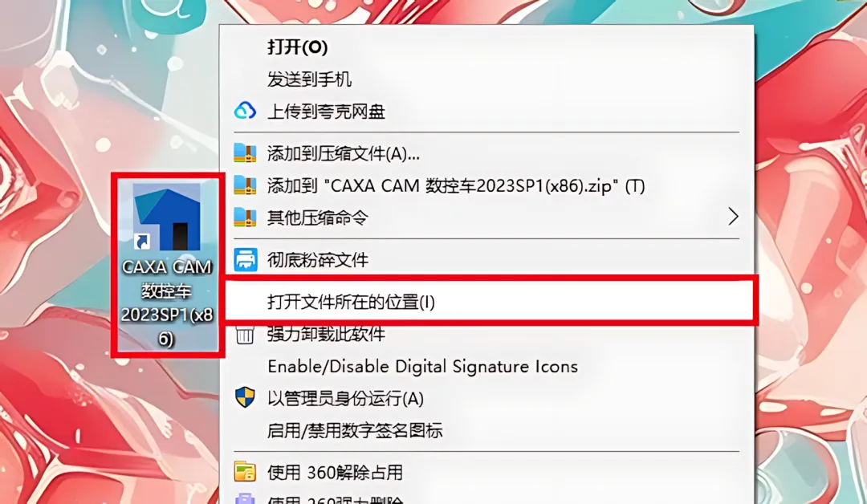Screen dimensions: 867x504
Task: Click the archive icon beside 其他压缩命令
Action: click(245, 217)
